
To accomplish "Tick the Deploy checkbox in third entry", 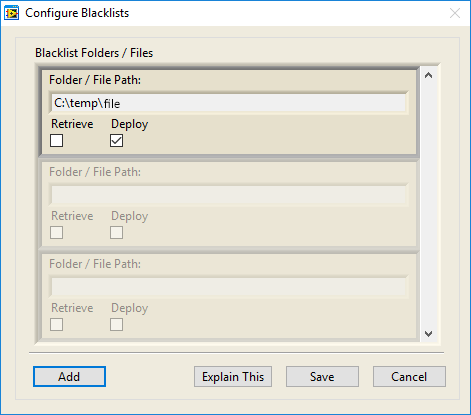I will coord(116,324).
